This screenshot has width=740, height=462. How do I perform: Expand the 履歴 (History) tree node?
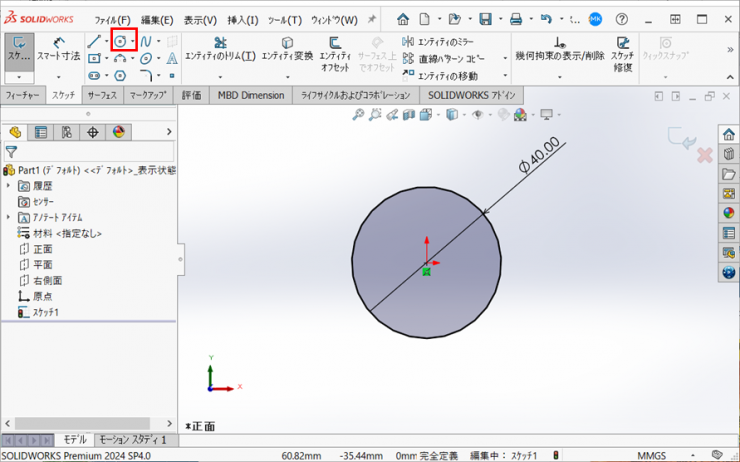[9, 186]
